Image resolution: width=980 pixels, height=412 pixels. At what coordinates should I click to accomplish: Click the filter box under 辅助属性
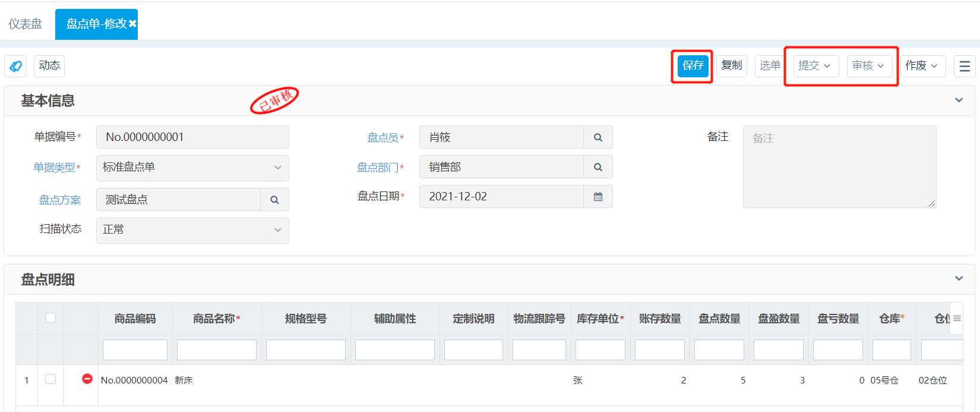coord(395,350)
